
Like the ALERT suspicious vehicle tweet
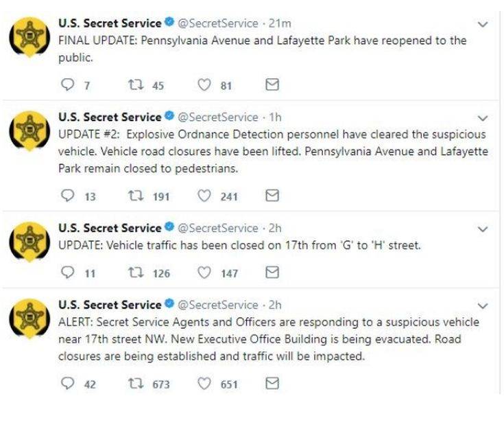click(x=204, y=384)
